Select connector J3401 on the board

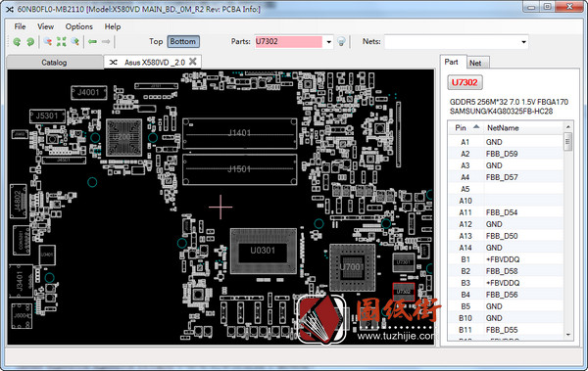click(21, 281)
